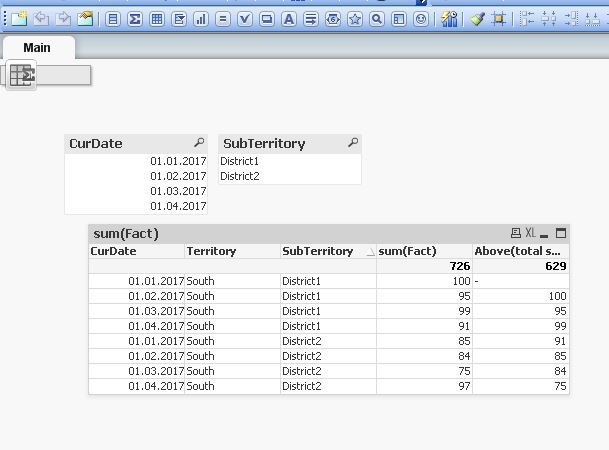Screen dimensions: 609x450
Task: Click the SubTerritory list box caption
Action: pyautogui.click(x=264, y=143)
